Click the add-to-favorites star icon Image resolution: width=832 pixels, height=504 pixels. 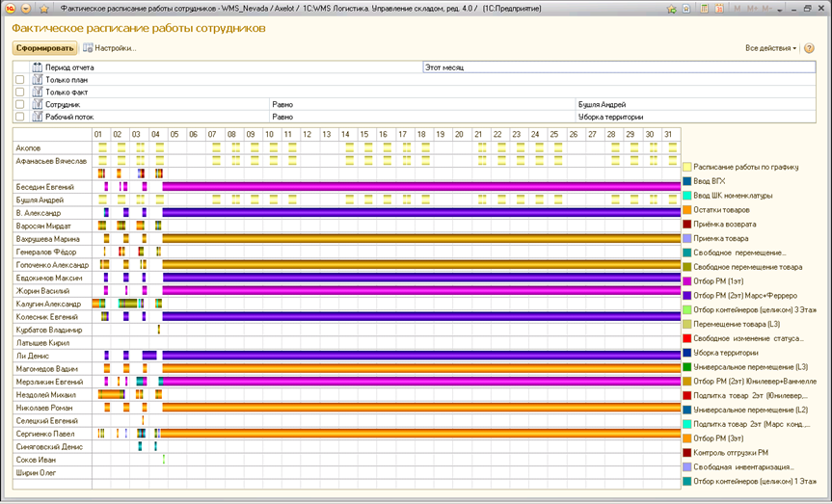pyautogui.click(x=671, y=8)
